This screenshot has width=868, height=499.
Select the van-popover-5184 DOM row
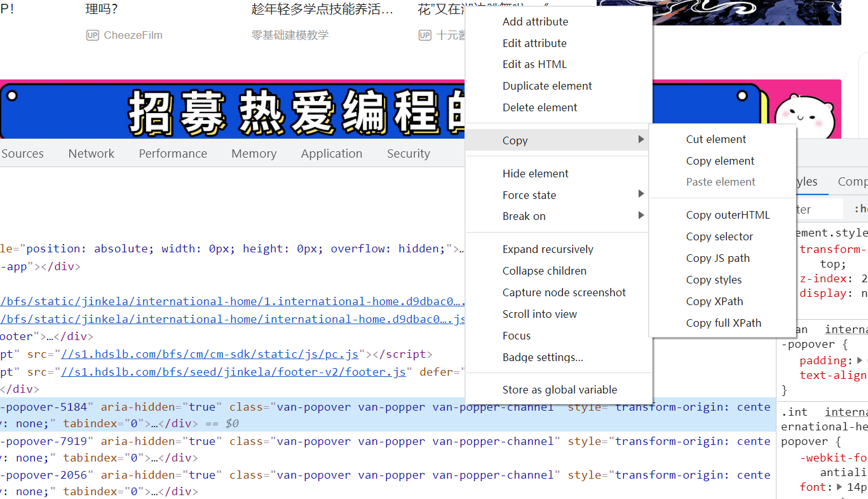[388, 415]
